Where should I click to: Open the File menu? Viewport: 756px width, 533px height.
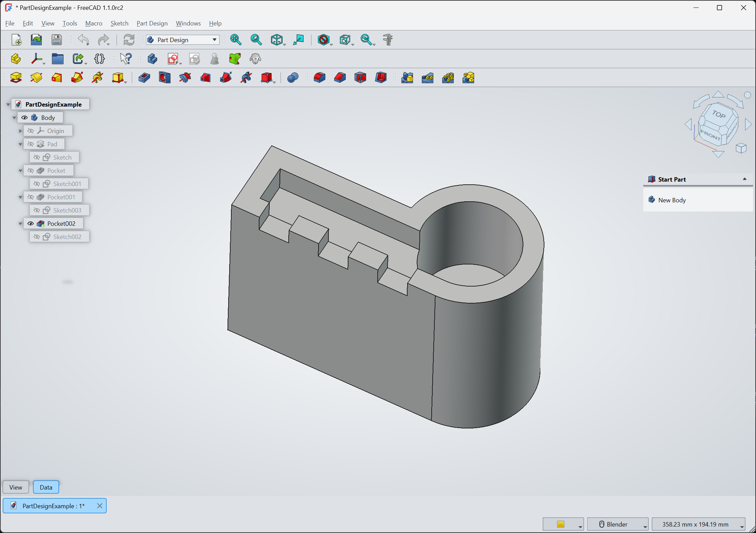(10, 23)
